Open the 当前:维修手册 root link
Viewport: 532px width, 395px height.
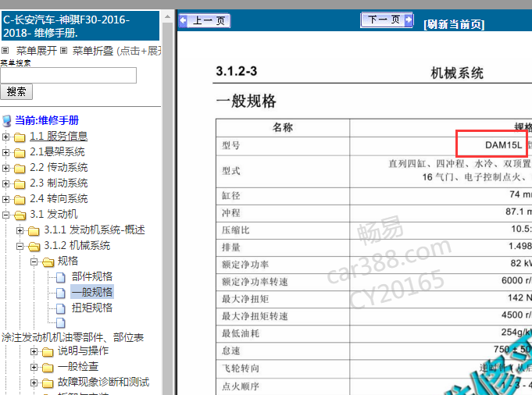[47, 120]
